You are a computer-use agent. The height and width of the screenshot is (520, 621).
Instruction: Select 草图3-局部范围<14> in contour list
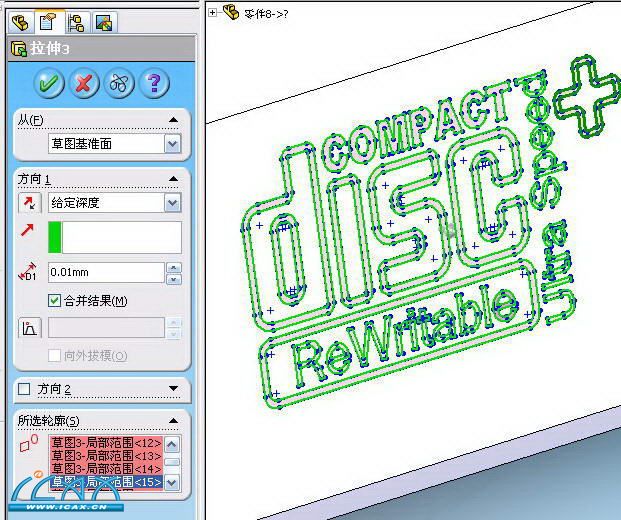pos(107,469)
